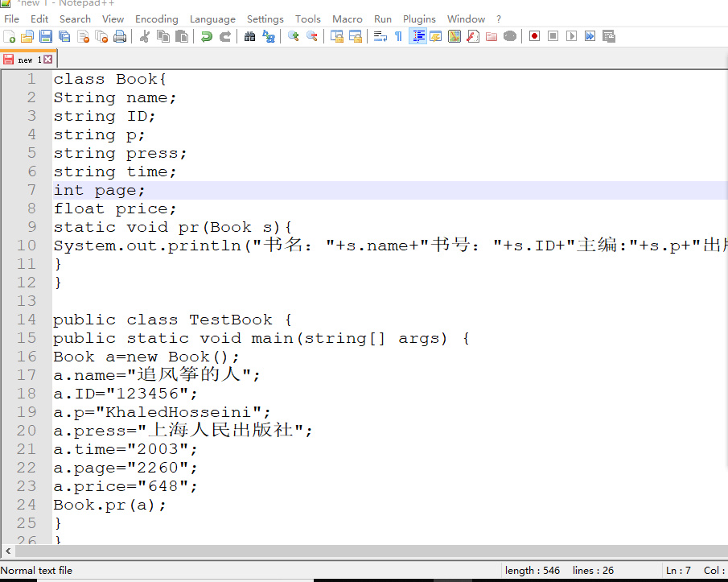The width and height of the screenshot is (728, 582).
Task: Open the Edit menu
Action: coord(39,19)
